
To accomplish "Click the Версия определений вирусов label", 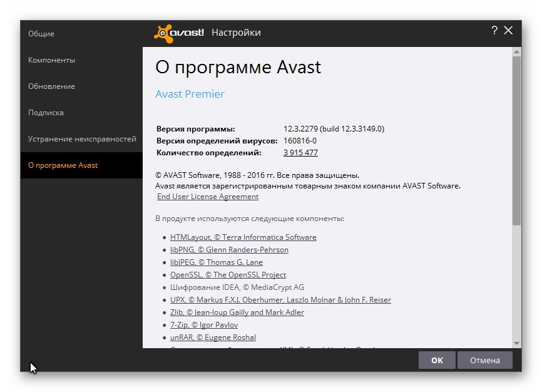I will pyautogui.click(x=217, y=141).
